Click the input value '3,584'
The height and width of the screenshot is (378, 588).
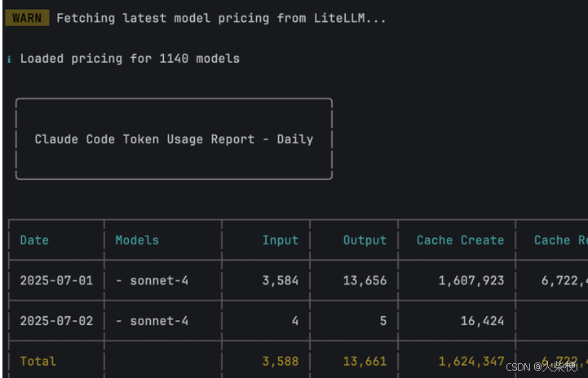pyautogui.click(x=281, y=280)
